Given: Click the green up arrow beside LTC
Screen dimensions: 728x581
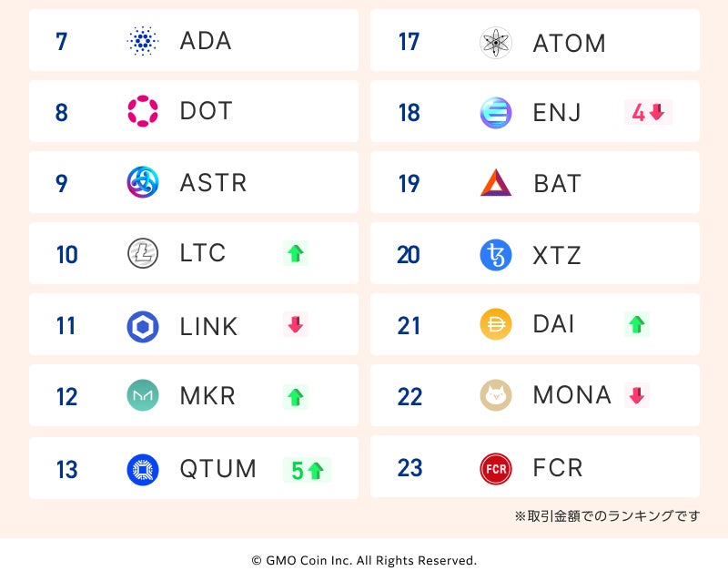Looking at the screenshot, I should click(x=295, y=253).
